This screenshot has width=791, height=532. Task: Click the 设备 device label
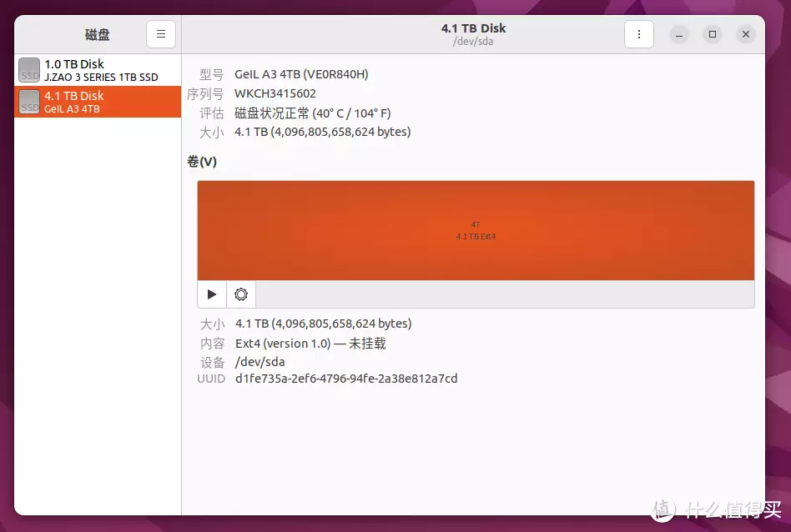pyautogui.click(x=213, y=362)
